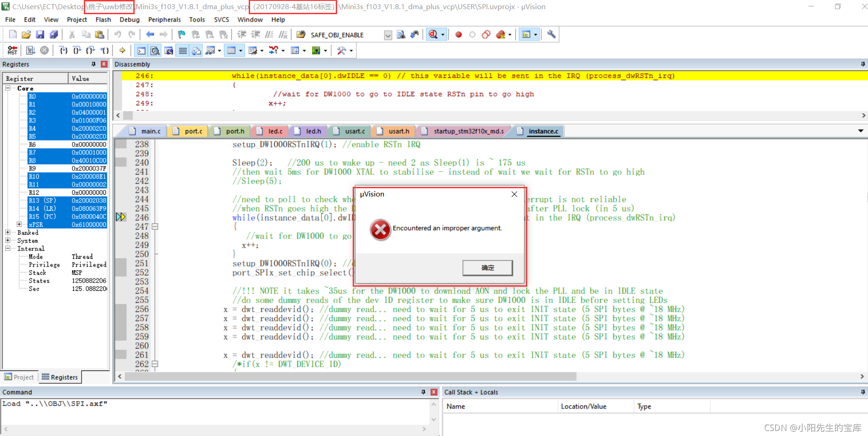Kill all breakpoints with the red-X icon

[501, 34]
